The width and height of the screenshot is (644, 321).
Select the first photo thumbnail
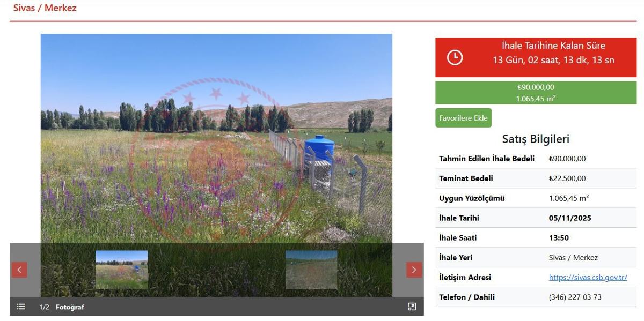[121, 270]
